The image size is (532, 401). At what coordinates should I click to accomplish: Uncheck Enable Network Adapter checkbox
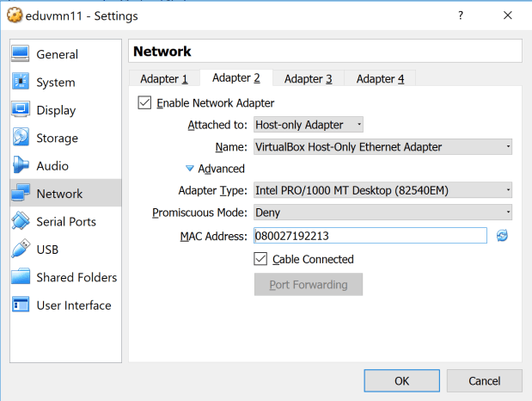click(x=144, y=103)
